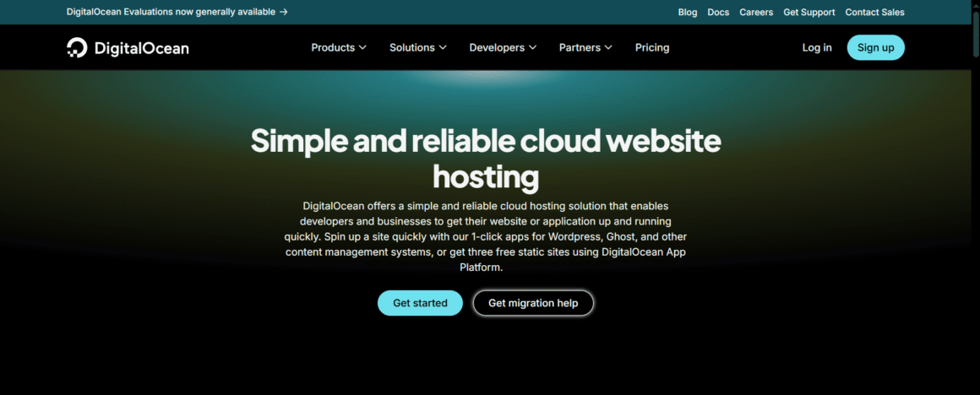Click the hero heading about cloud website hosting

point(486,159)
